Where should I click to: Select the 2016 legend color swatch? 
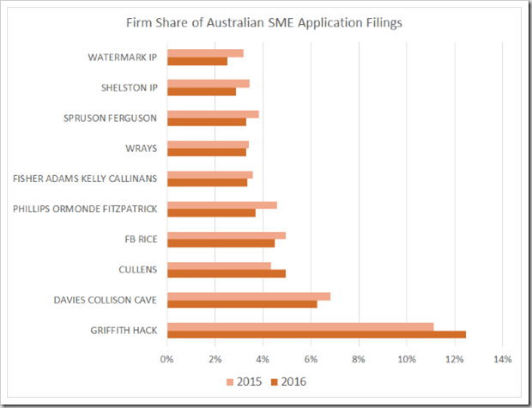click(274, 382)
